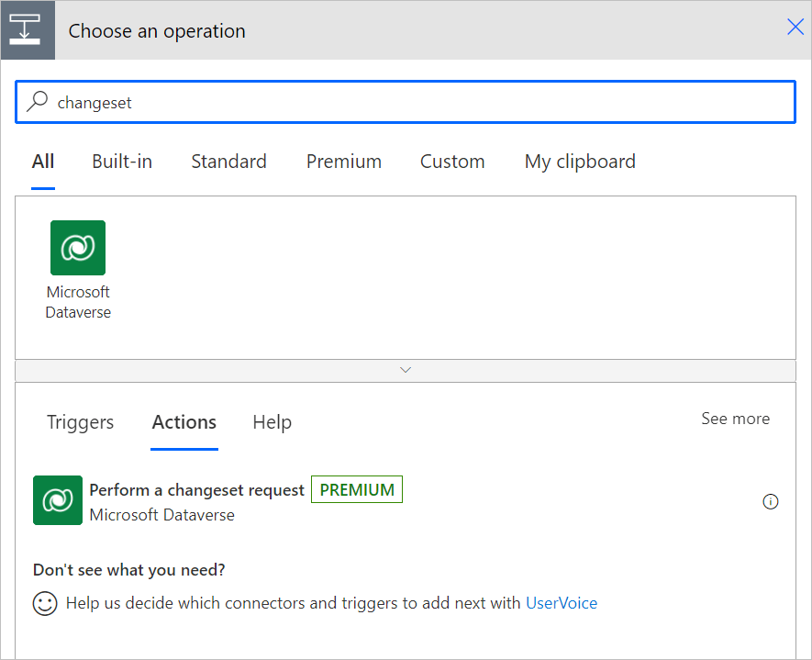Open the UserVoice link

click(562, 603)
